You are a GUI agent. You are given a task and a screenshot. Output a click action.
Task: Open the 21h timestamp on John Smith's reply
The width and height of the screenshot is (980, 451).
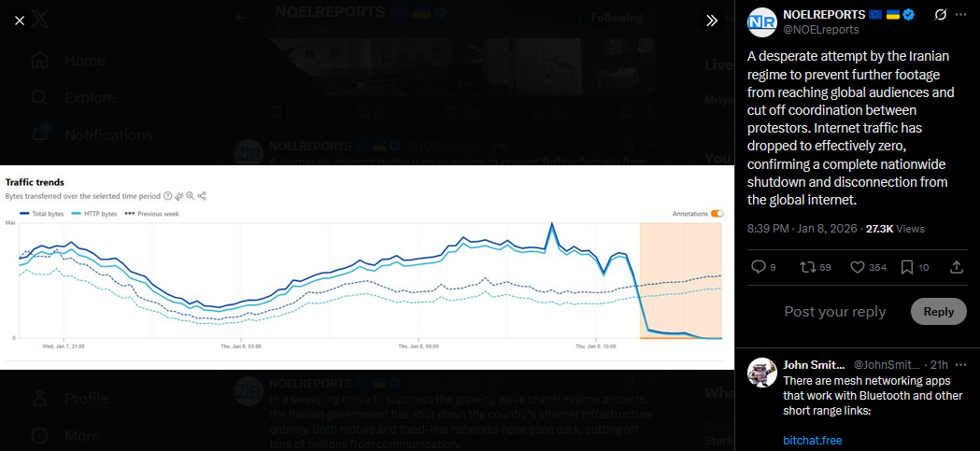point(940,364)
